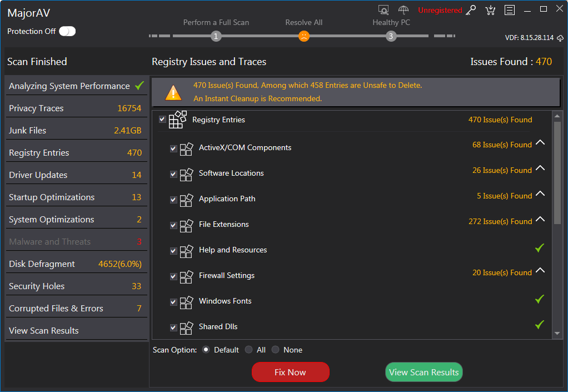Open Driver Updates category in sidebar

click(x=77, y=175)
